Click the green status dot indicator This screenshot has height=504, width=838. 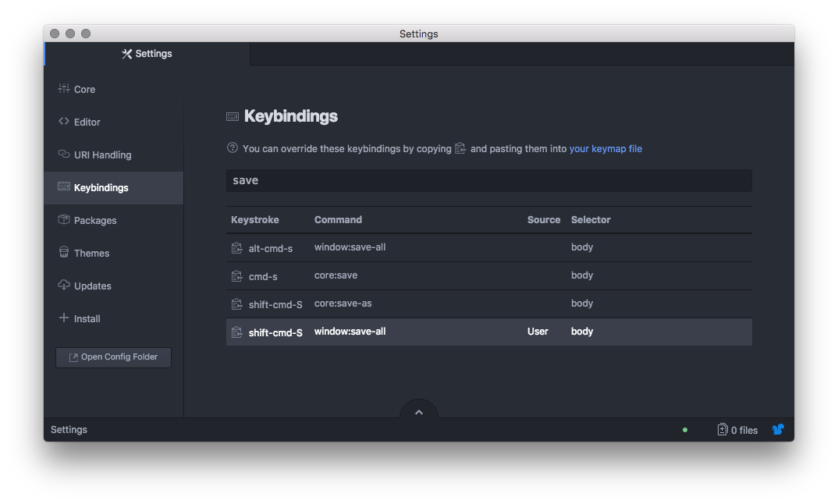[685, 430]
